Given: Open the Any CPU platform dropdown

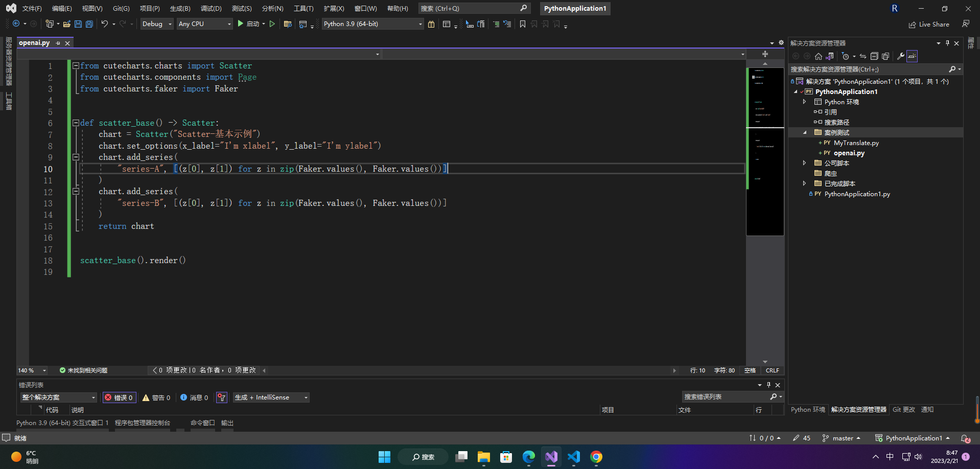Looking at the screenshot, I should 204,24.
